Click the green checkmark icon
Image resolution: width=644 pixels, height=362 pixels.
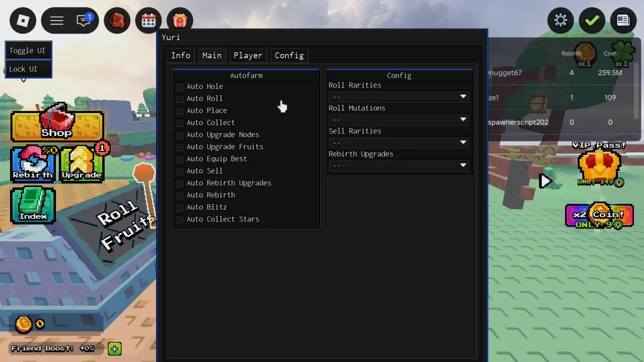point(592,21)
